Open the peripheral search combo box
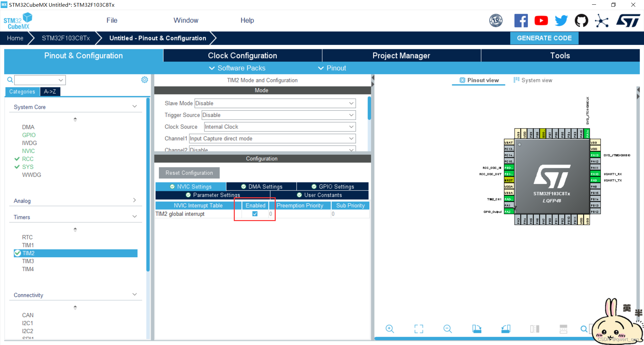This screenshot has height=345, width=644. 40,80
